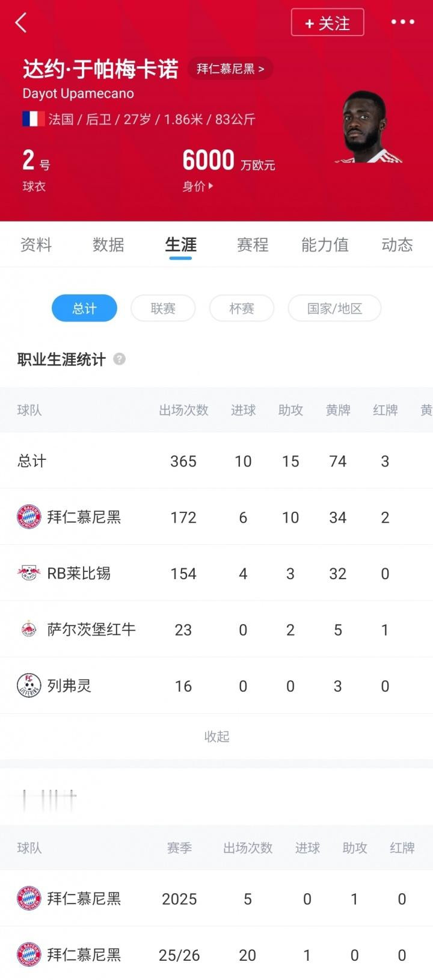Image resolution: width=433 pixels, height=980 pixels.
Task: Select the 联赛 filter pill
Action: point(163,308)
